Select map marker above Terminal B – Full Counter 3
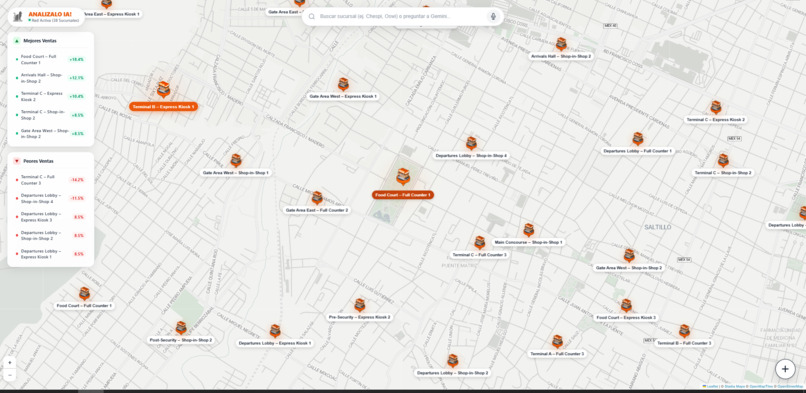The image size is (806, 393). (x=684, y=331)
